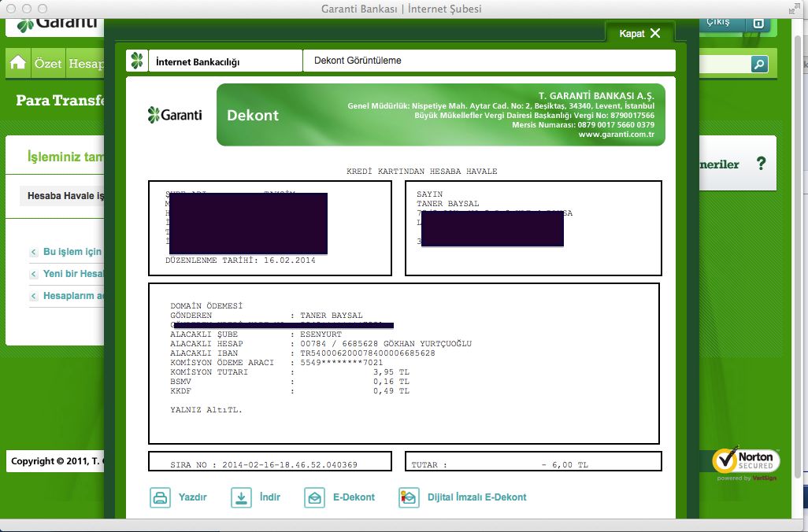The height and width of the screenshot is (532, 808).
Task: Click the card number 5549********7021
Action: click(x=341, y=363)
